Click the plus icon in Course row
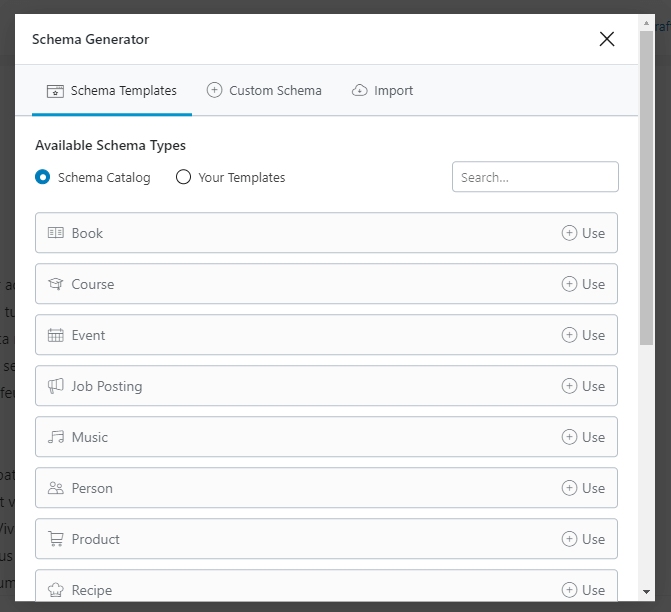The width and height of the screenshot is (671, 612). [x=569, y=284]
